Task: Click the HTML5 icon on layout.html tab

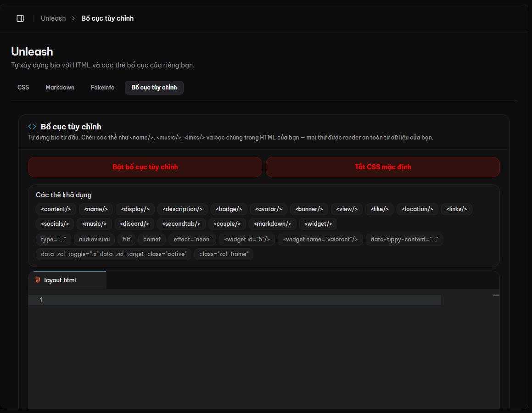Action: click(x=38, y=280)
